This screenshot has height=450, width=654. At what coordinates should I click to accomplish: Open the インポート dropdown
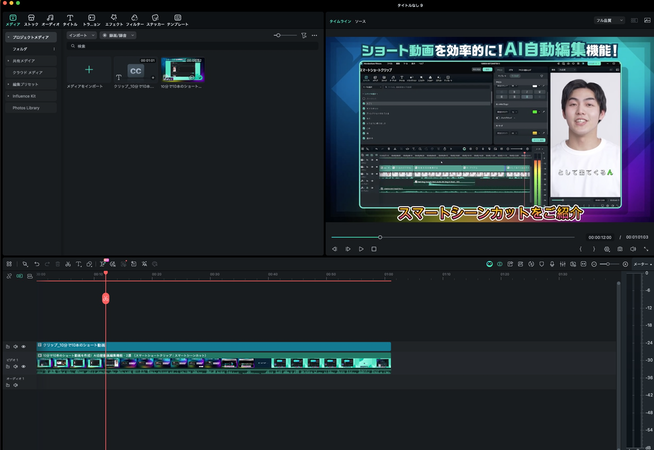pos(80,35)
